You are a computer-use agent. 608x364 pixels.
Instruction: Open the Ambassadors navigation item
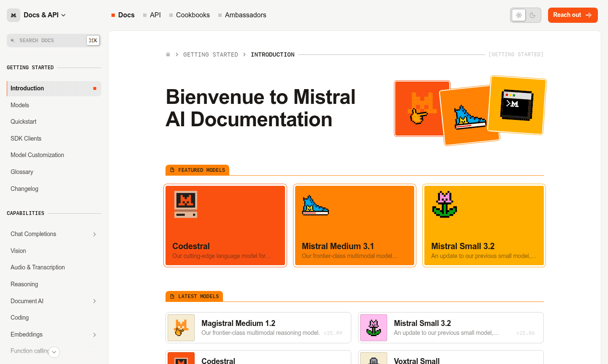(x=245, y=15)
